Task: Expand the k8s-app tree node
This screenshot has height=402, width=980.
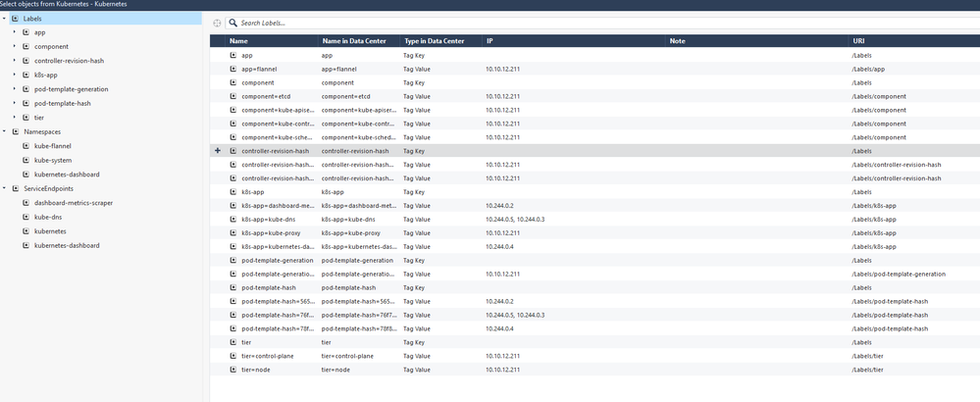Action: point(15,75)
